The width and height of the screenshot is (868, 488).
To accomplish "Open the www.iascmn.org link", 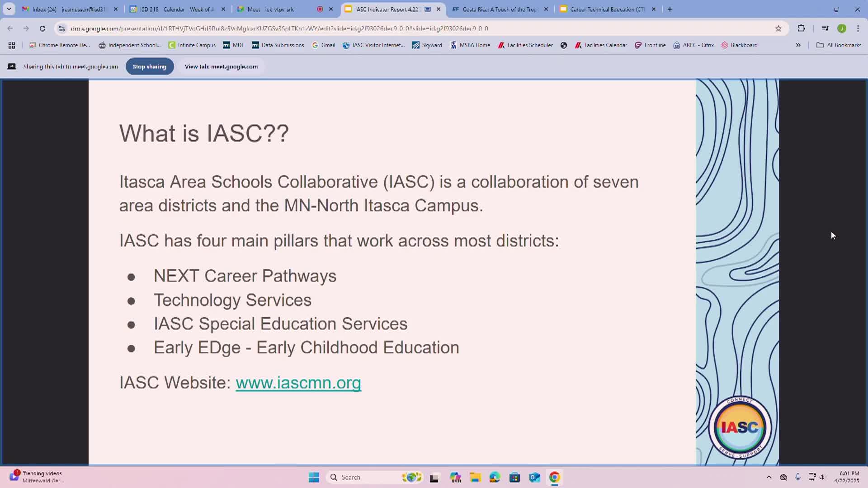I will 298,383.
